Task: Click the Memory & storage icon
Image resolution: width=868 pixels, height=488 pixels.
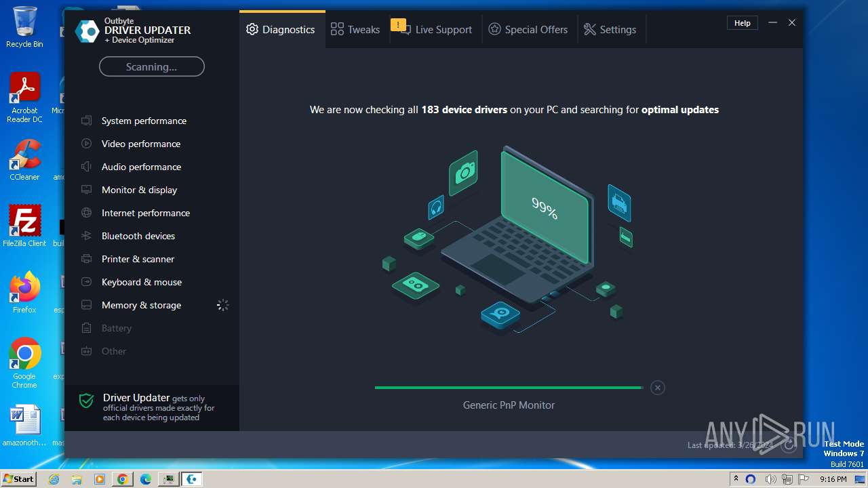Action: pyautogui.click(x=86, y=305)
